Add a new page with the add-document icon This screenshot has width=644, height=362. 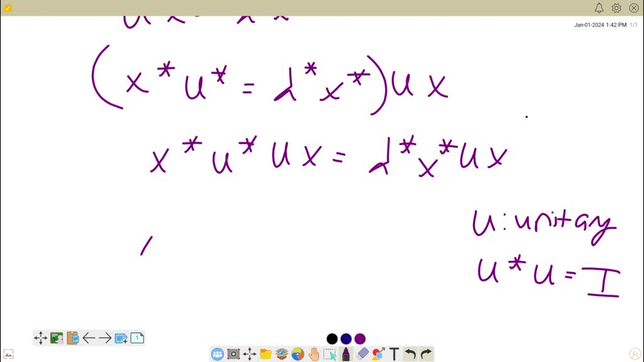(x=121, y=337)
